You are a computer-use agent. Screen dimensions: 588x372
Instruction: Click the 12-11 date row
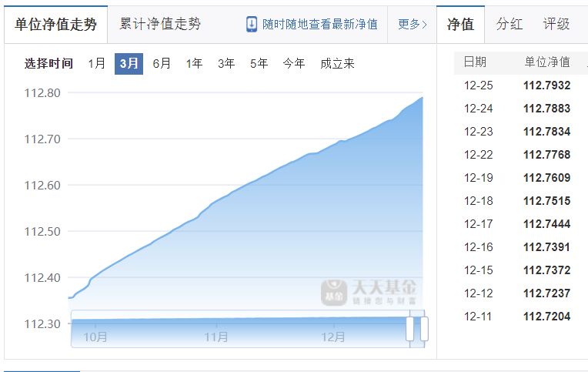click(x=478, y=317)
